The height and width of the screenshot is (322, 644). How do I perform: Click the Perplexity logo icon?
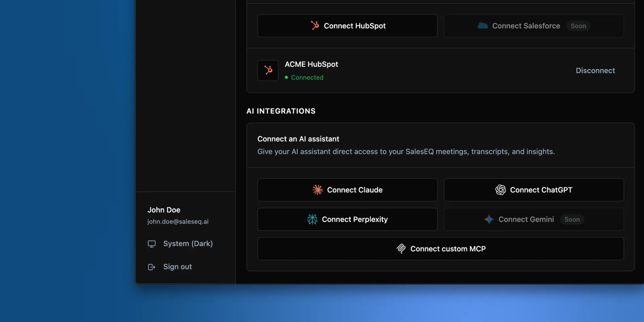pyautogui.click(x=312, y=219)
